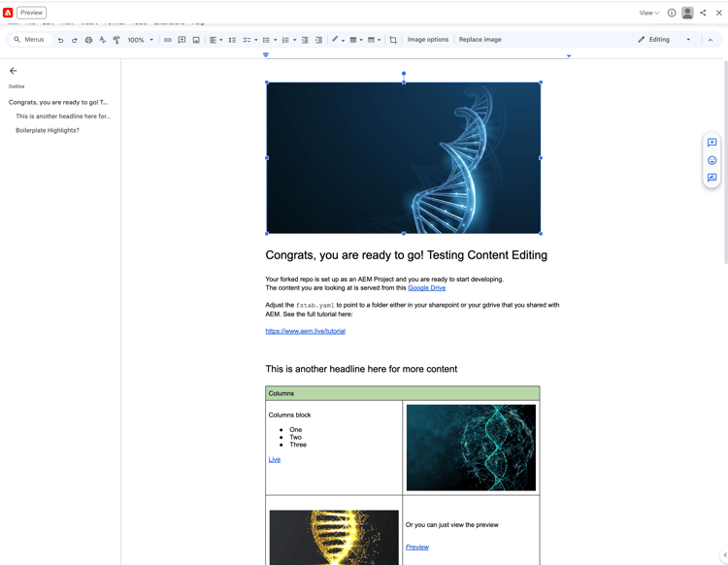Viewport: 728px width, 565px height.
Task: Open the border weight dropdown arrow
Action: [x=361, y=40]
